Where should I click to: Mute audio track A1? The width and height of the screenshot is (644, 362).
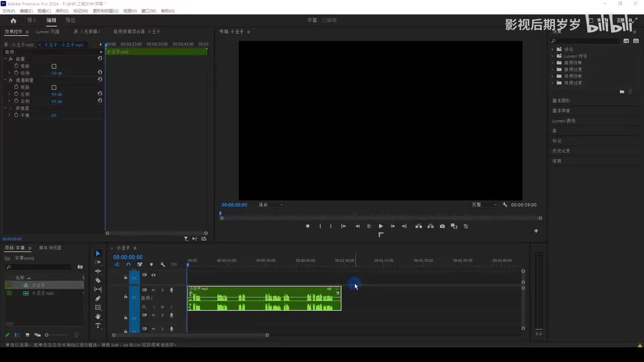(153, 290)
